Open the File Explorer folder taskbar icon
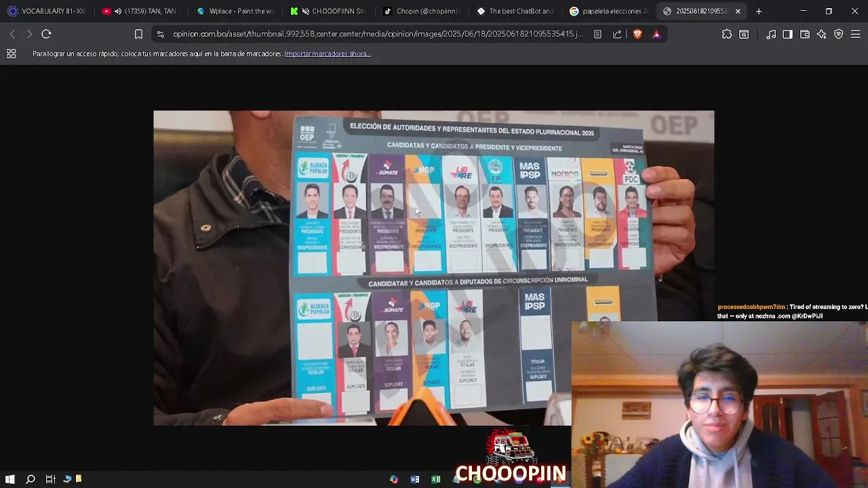 coord(79,479)
